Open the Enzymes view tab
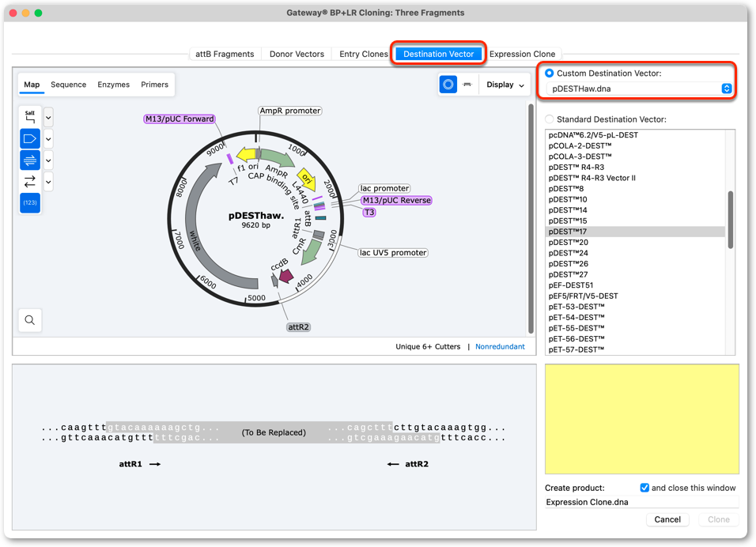This screenshot has width=756, height=547. pyautogui.click(x=113, y=85)
